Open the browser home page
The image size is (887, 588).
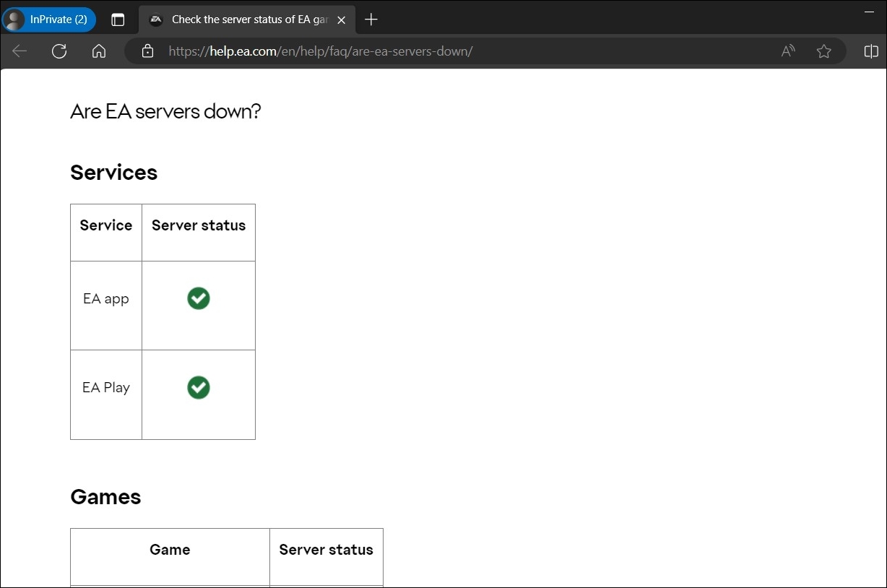click(98, 51)
